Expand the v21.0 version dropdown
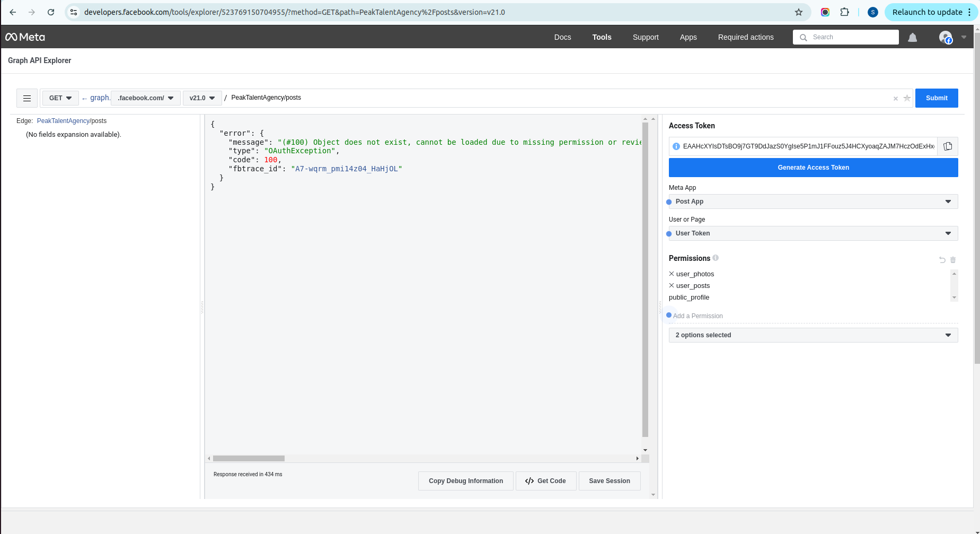This screenshot has height=534, width=980. (202, 98)
